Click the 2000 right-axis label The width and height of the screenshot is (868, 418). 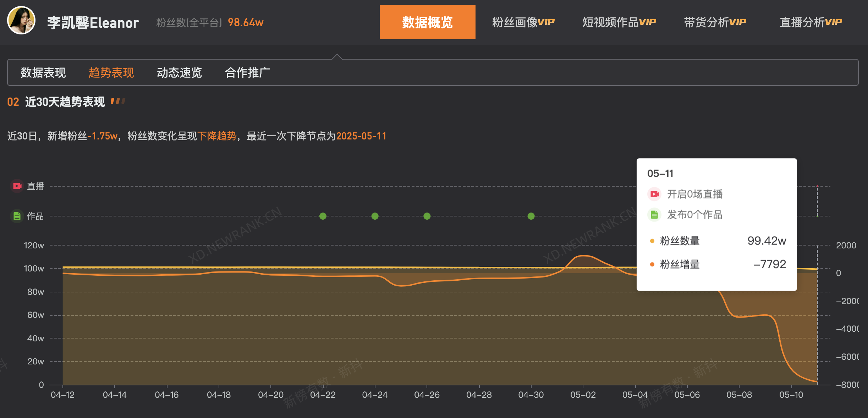(846, 246)
